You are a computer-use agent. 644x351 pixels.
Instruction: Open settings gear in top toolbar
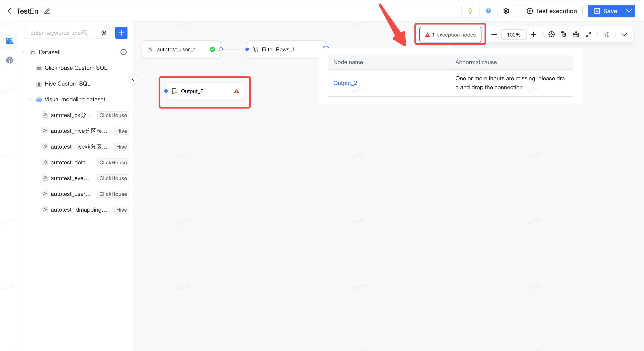pos(506,11)
